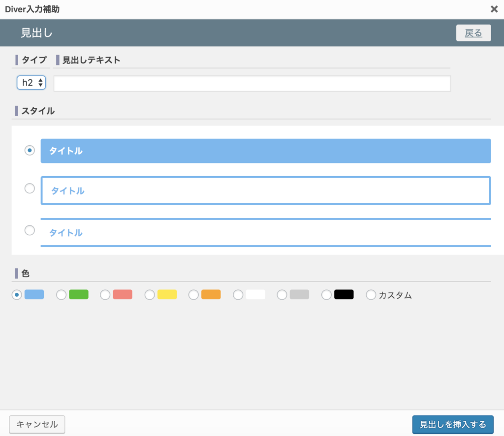Select the top-bottom line heading style radio

point(30,230)
